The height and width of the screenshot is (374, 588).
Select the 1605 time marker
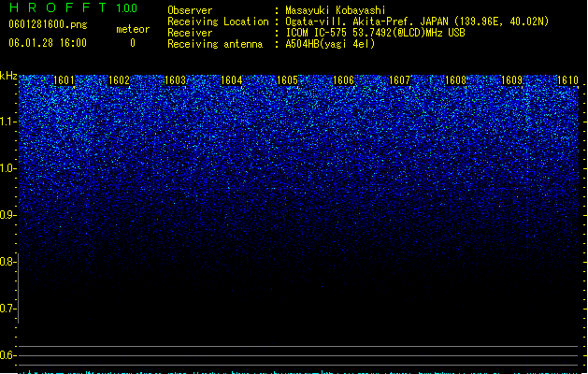click(x=287, y=80)
